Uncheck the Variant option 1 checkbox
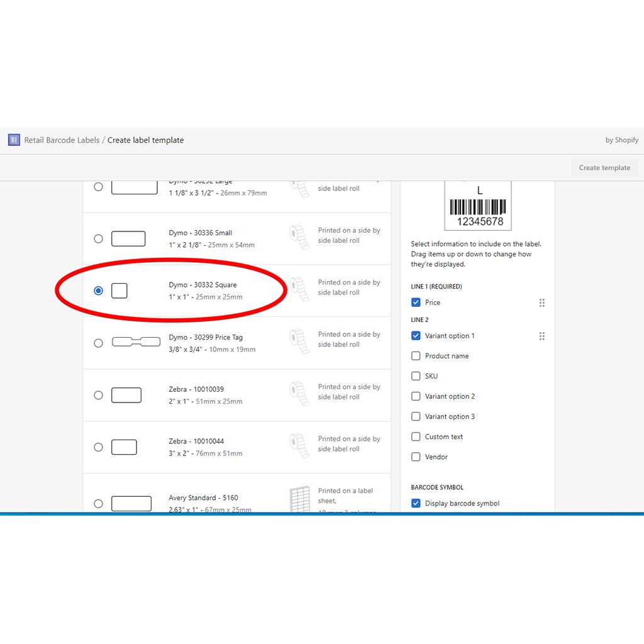Image resolution: width=644 pixels, height=644 pixels. tap(416, 336)
